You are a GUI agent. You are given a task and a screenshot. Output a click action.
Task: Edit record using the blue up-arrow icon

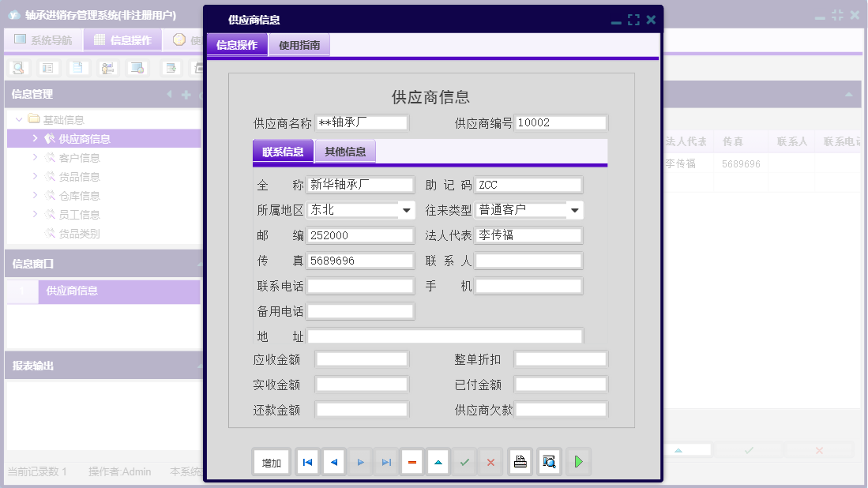[438, 462]
